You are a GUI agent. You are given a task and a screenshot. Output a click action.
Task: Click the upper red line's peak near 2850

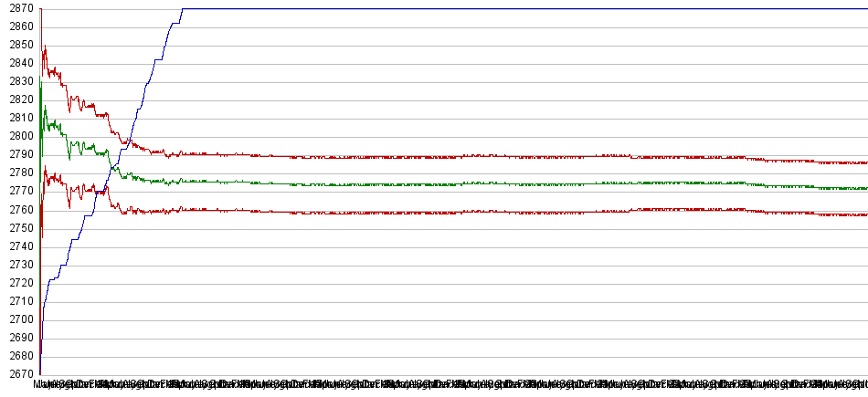[x=45, y=47]
